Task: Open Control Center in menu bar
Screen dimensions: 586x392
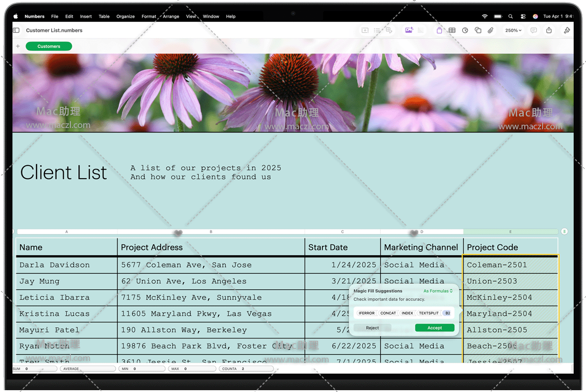Action: click(523, 16)
